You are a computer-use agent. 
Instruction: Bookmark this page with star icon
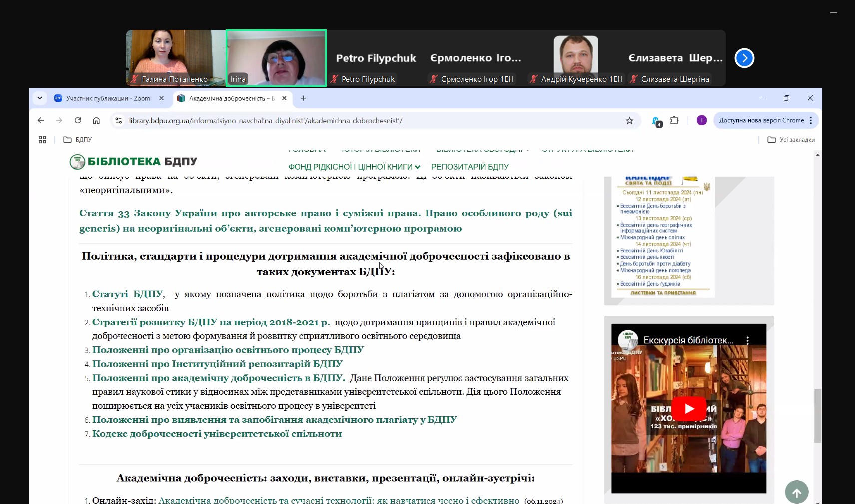point(629,120)
